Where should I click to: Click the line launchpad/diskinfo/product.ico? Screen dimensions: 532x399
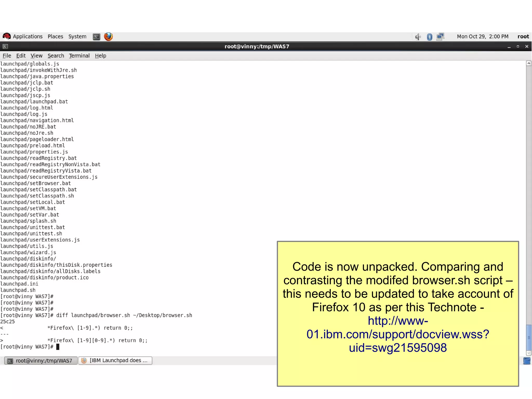[44, 278]
